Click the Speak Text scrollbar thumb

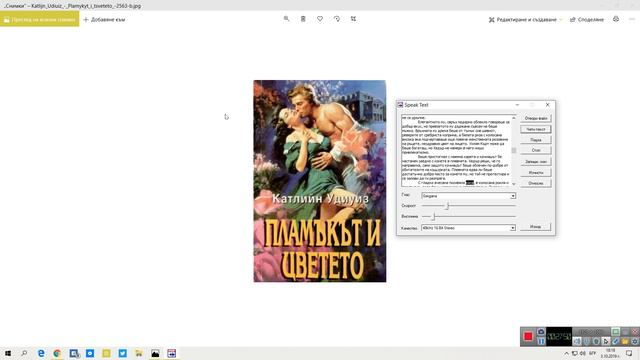[513, 151]
